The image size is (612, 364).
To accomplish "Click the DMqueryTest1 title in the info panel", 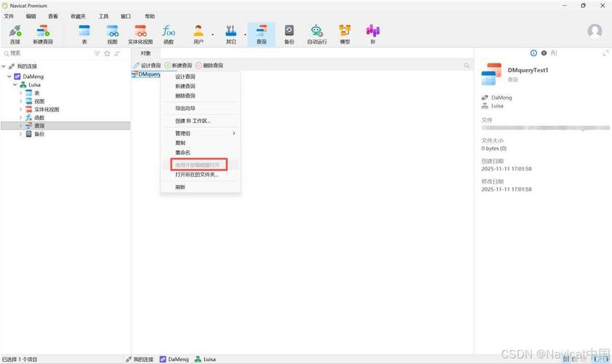I will tap(527, 70).
